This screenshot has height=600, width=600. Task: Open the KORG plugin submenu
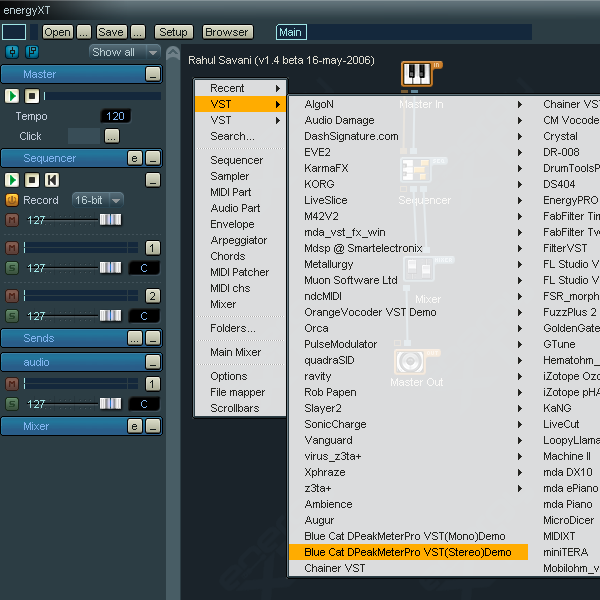pyautogui.click(x=408, y=184)
